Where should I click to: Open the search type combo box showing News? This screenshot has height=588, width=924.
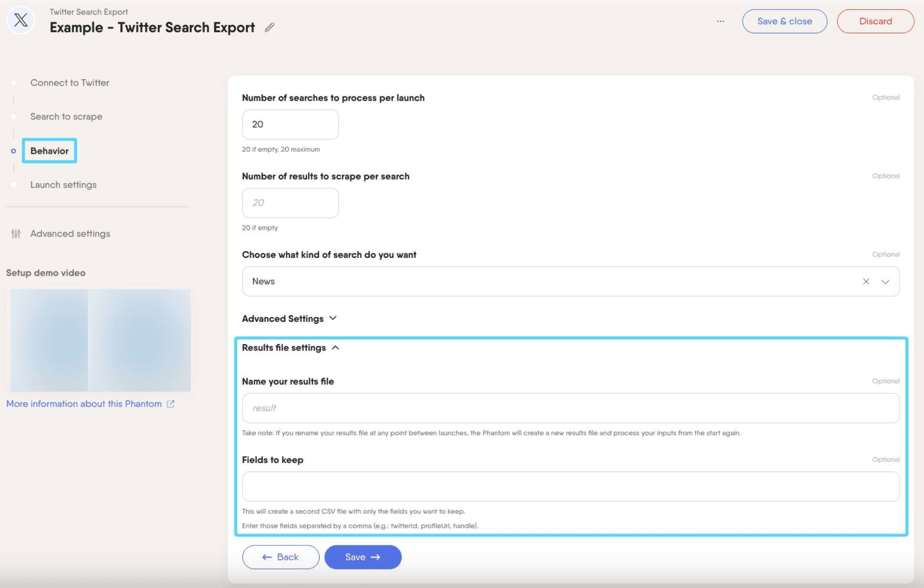coord(571,281)
